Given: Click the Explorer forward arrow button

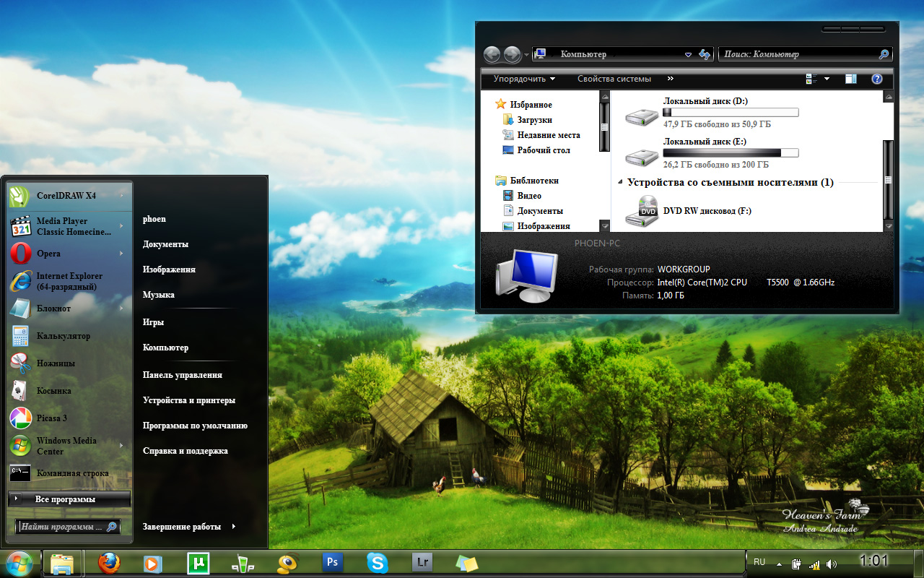Looking at the screenshot, I should (512, 54).
